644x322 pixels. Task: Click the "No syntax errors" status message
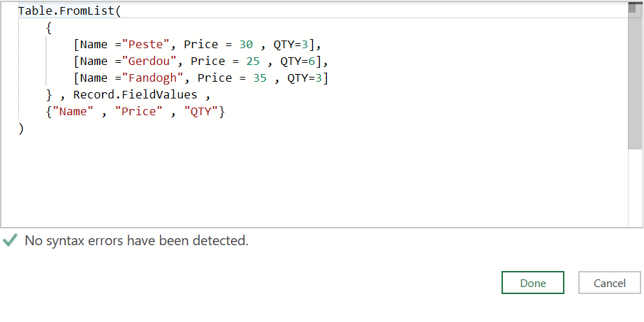point(136,240)
